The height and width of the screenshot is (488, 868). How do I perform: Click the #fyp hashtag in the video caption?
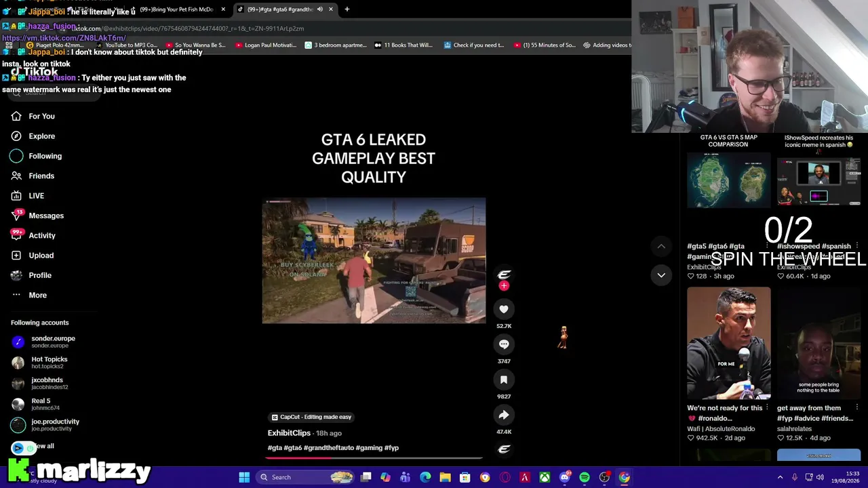(x=392, y=448)
